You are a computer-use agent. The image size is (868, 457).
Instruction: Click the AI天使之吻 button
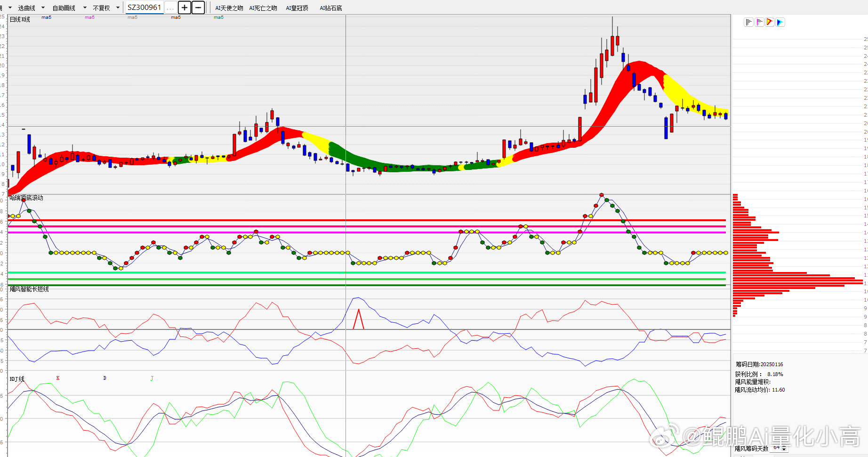click(229, 8)
